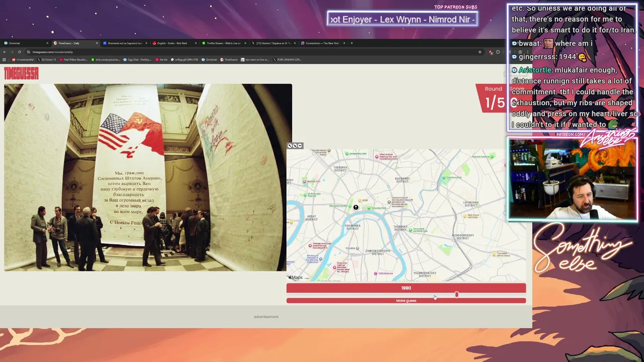Adjust the year slider handle
644x362 pixels.
click(x=457, y=294)
